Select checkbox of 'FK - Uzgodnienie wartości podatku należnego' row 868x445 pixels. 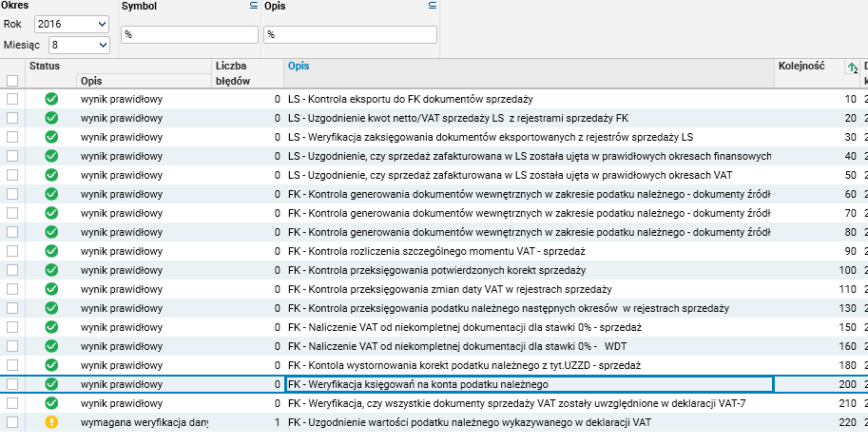12,422
